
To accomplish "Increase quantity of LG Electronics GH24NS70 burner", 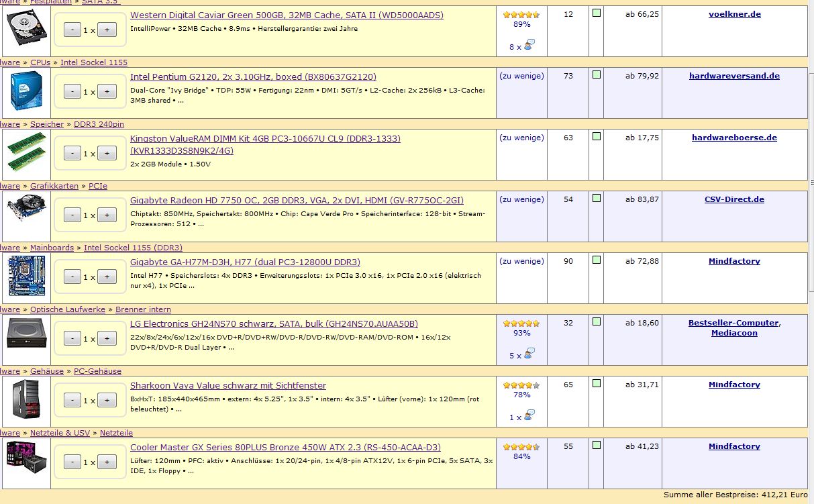I will point(107,339).
